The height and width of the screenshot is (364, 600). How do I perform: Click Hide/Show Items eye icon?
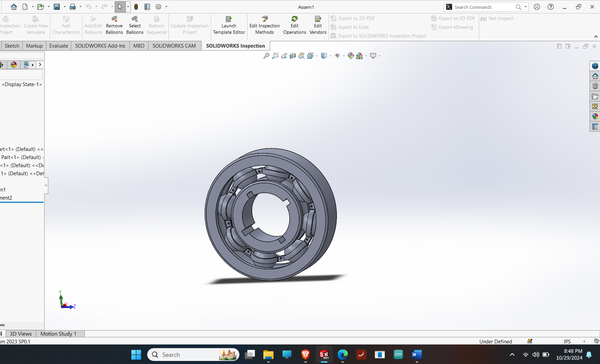click(x=337, y=56)
